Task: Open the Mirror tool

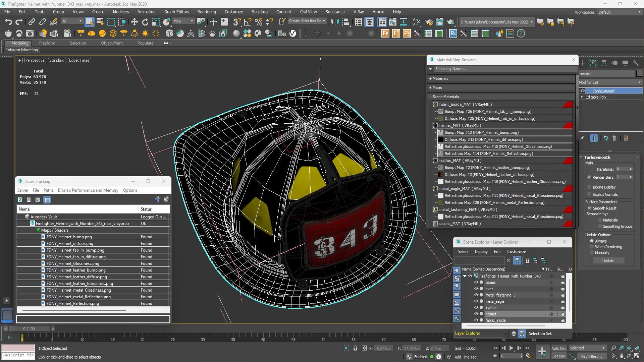Action: click(x=335, y=22)
